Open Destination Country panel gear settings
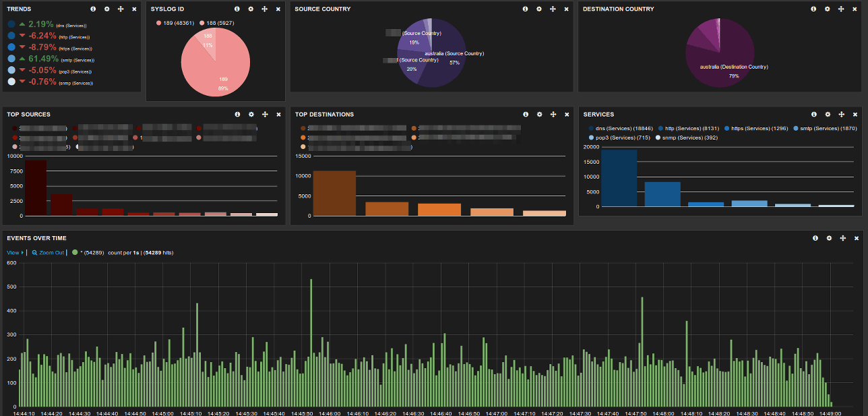The image size is (868, 416). click(828, 9)
